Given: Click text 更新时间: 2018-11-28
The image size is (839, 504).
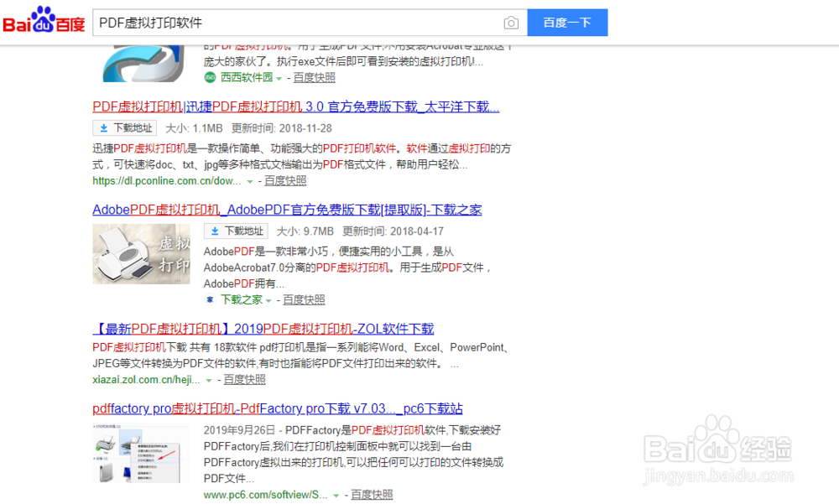Looking at the screenshot, I should pyautogui.click(x=281, y=128).
